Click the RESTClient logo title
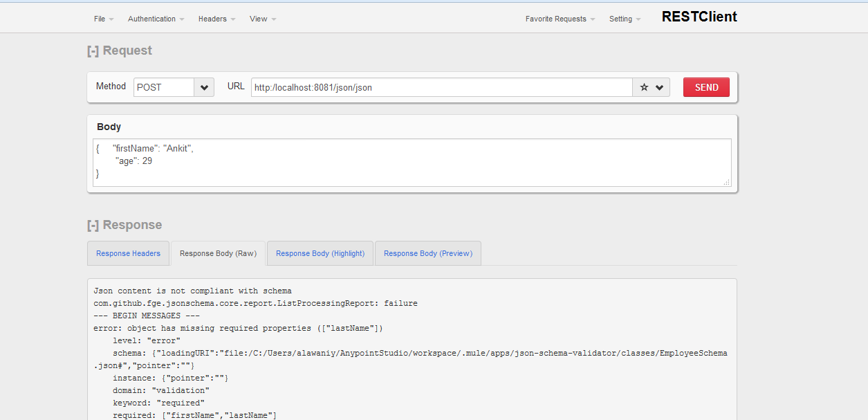Screen dimensions: 868x420 pos(699,17)
